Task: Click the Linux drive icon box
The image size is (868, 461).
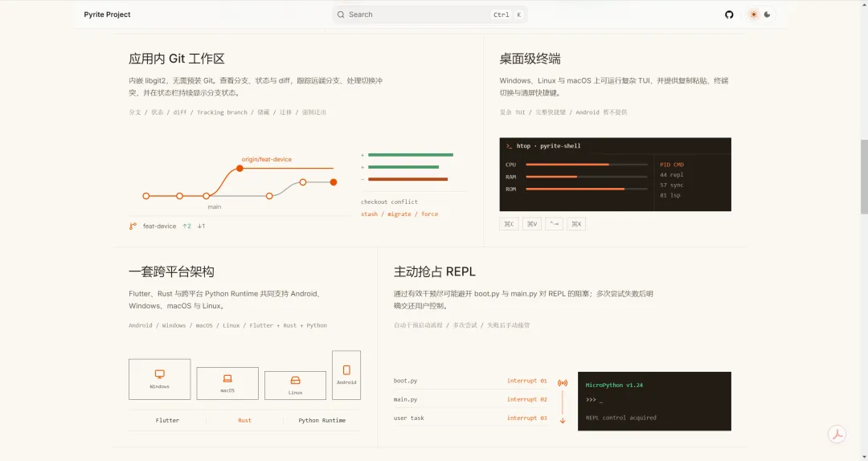Action: click(295, 386)
